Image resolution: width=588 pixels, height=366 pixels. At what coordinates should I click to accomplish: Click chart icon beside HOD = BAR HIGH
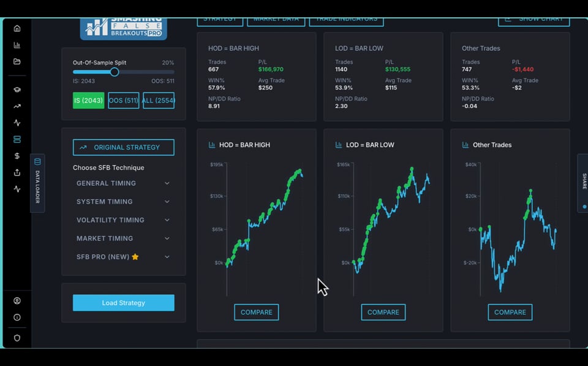pos(212,145)
